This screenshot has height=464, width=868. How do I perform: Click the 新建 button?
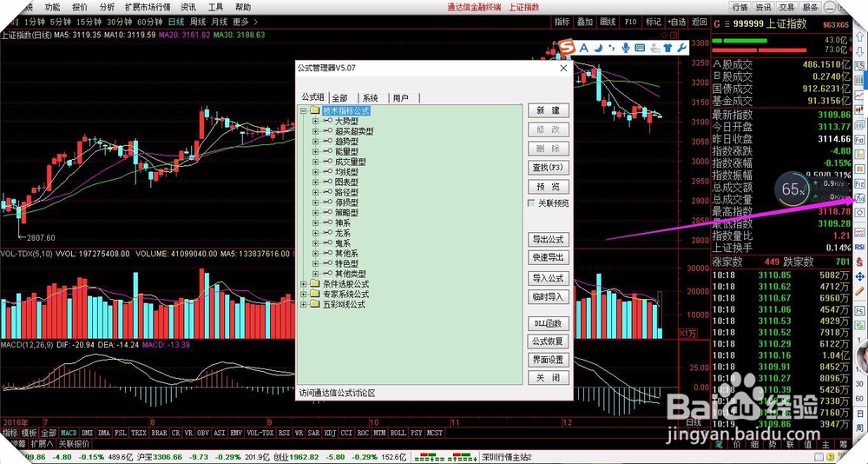click(x=548, y=110)
